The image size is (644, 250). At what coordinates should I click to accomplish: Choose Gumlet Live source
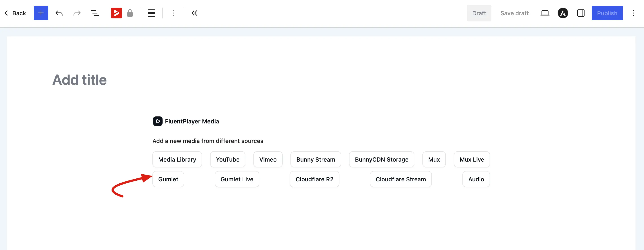tap(237, 179)
